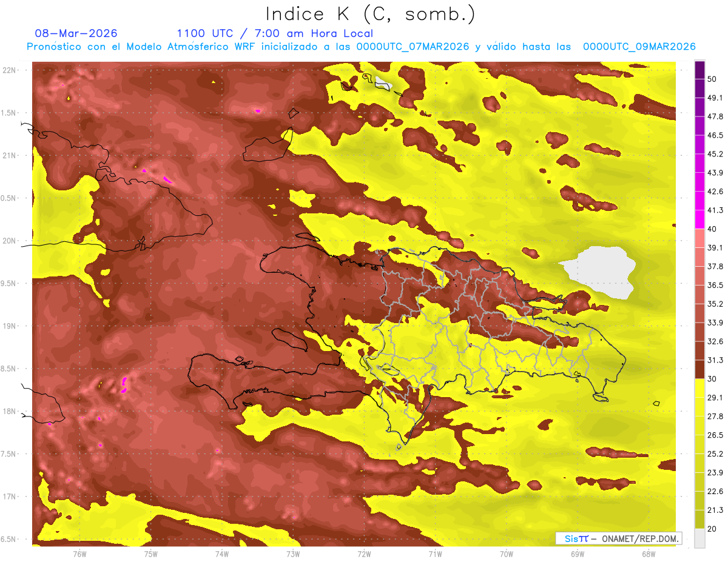Click the "20N" latitude label
The height and width of the screenshot is (562, 728).
tap(10, 241)
